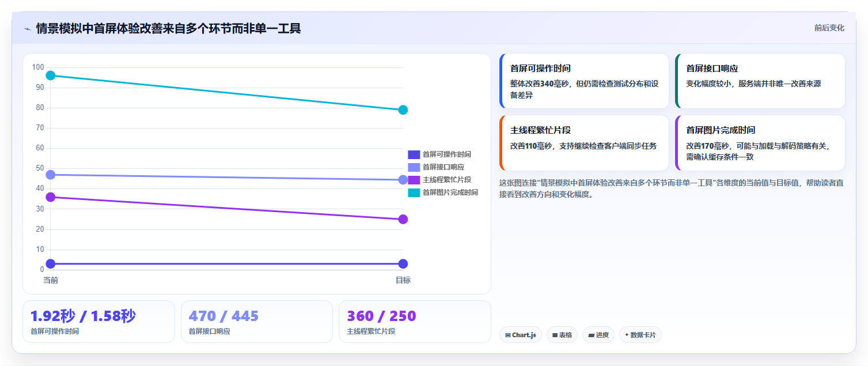
Task: Click the panel title 情景模拟中首屏体验改善
Action: click(168, 28)
